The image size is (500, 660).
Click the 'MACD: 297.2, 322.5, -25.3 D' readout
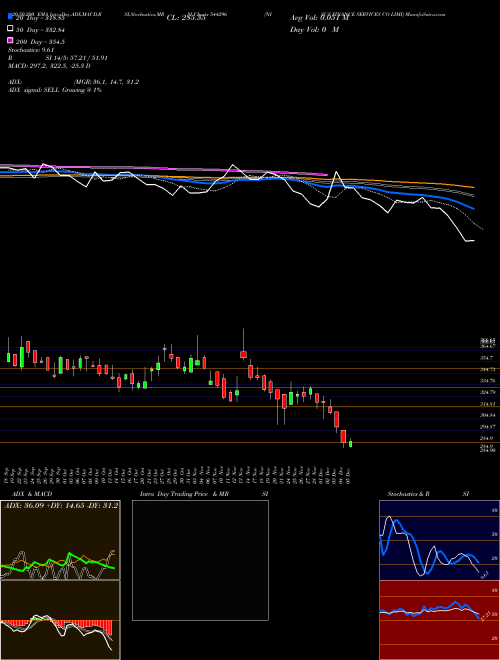pos(49,66)
